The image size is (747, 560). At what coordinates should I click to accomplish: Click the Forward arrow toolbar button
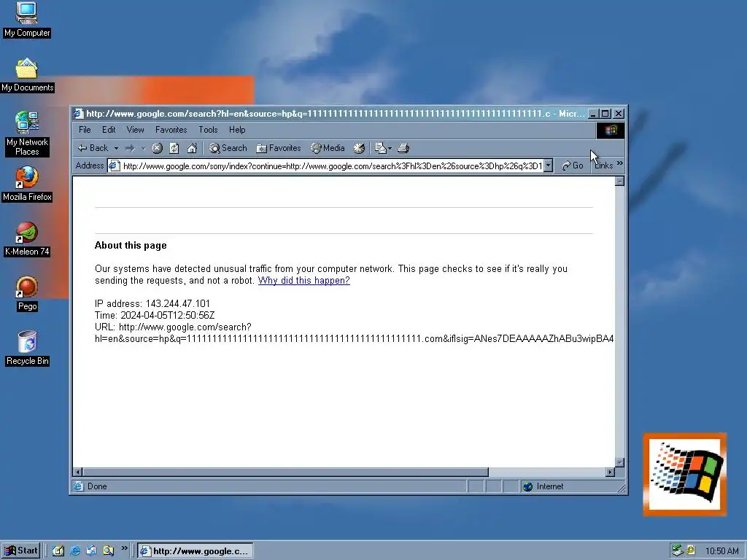pos(130,148)
